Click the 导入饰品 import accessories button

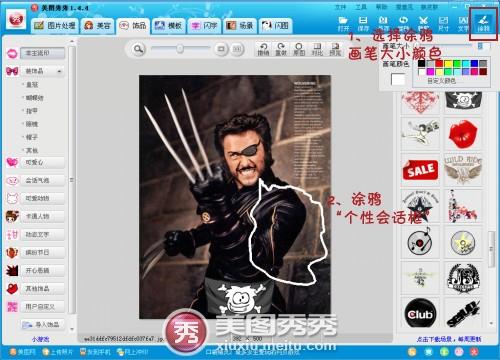[42, 324]
